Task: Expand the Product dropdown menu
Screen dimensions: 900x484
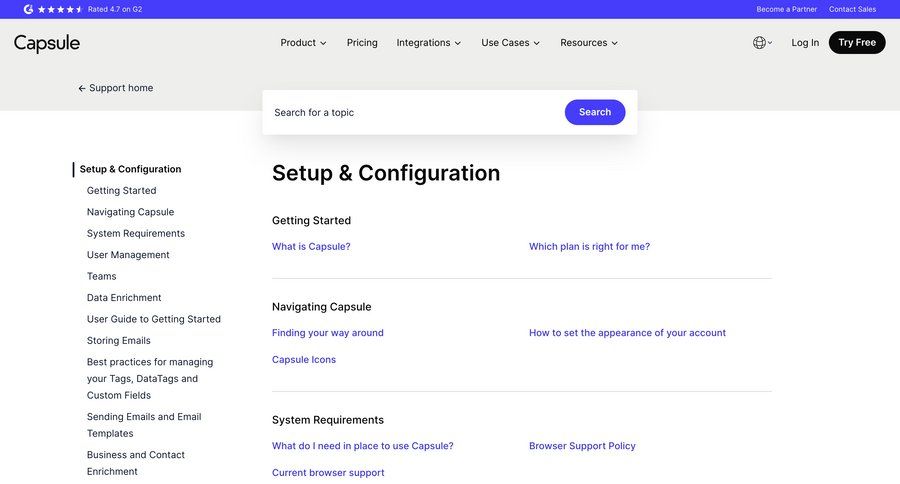Action: (x=303, y=43)
